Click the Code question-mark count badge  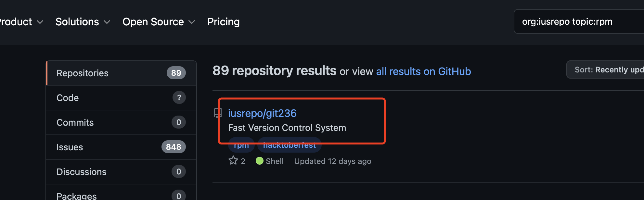coord(179,97)
